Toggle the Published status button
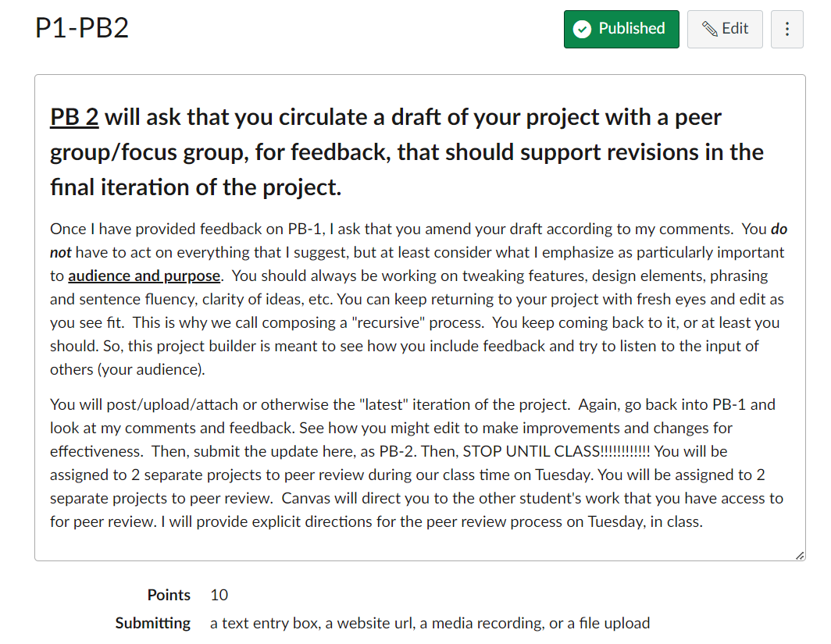Image resolution: width=831 pixels, height=644 pixels. 621,29
